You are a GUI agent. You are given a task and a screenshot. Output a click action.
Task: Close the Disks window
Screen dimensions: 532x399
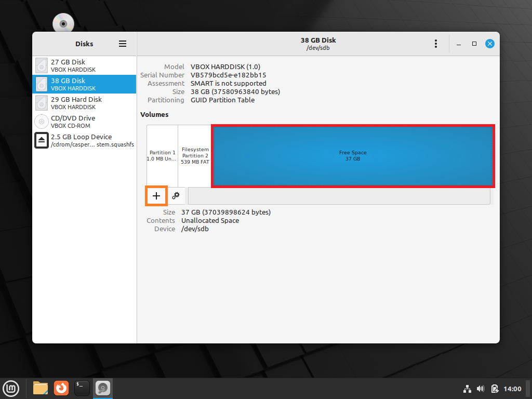(489, 44)
